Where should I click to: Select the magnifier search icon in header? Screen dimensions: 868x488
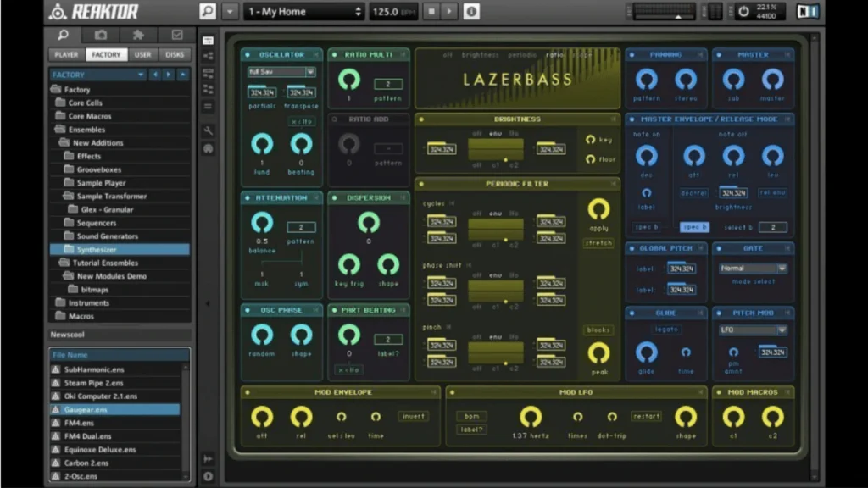click(207, 11)
